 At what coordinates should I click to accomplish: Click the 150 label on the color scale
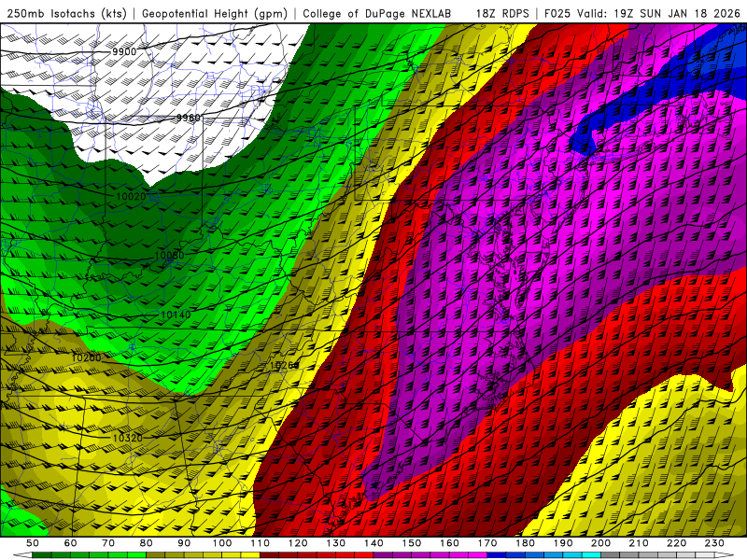[x=411, y=543]
